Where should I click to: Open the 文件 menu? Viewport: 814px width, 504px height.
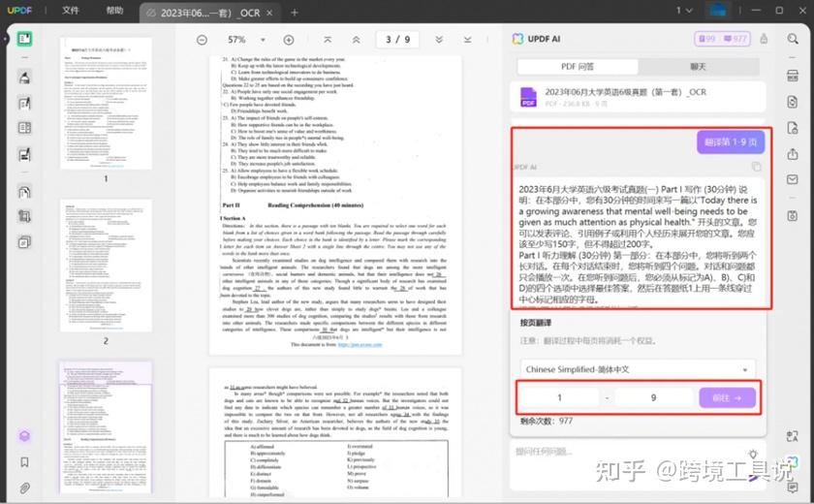pyautogui.click(x=70, y=11)
